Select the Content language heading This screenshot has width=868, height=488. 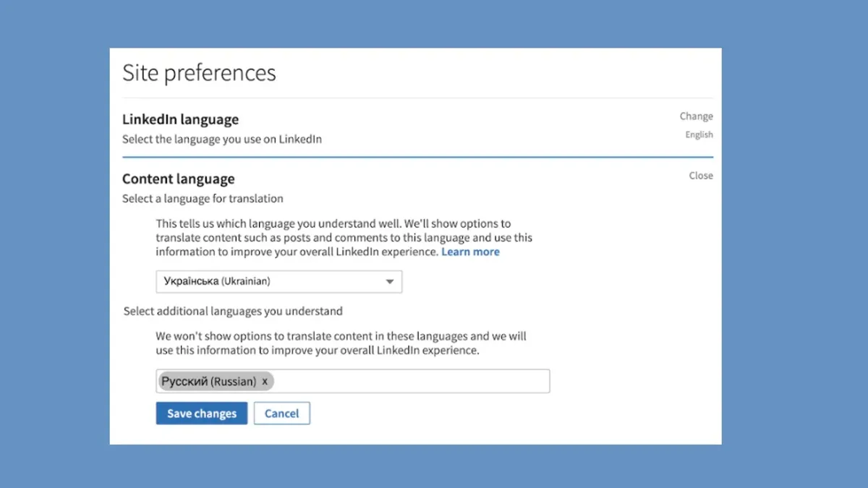(x=179, y=179)
